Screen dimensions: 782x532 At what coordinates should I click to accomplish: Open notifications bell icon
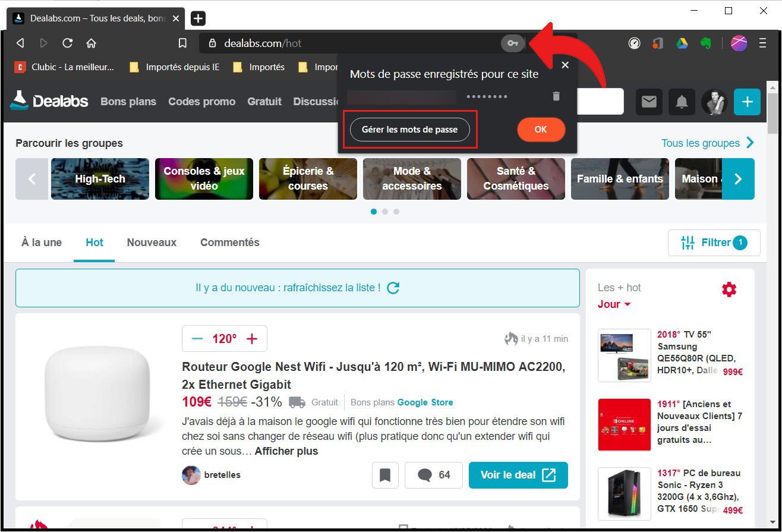(x=682, y=102)
